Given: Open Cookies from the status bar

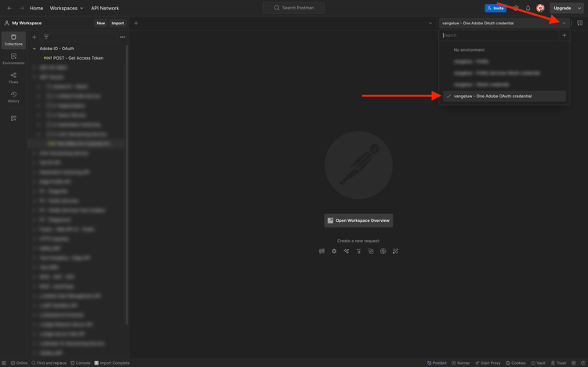Looking at the screenshot, I should coord(516,363).
